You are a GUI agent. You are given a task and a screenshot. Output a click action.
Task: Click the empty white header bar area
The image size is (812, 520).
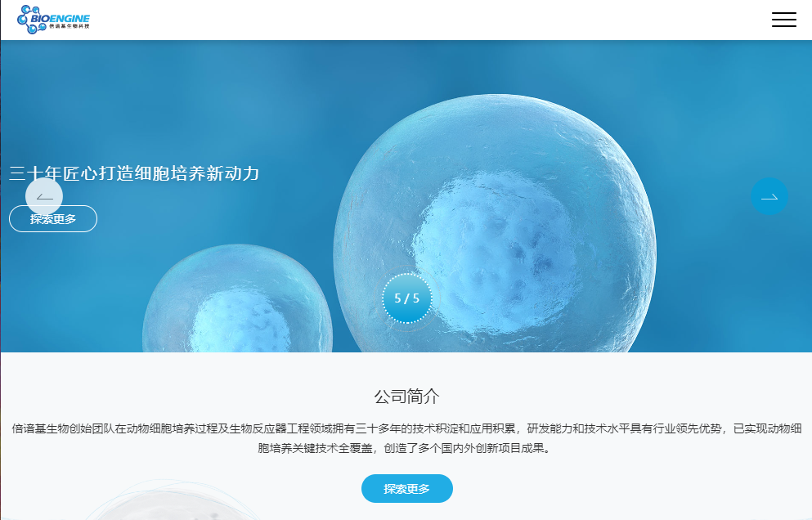coord(415,20)
